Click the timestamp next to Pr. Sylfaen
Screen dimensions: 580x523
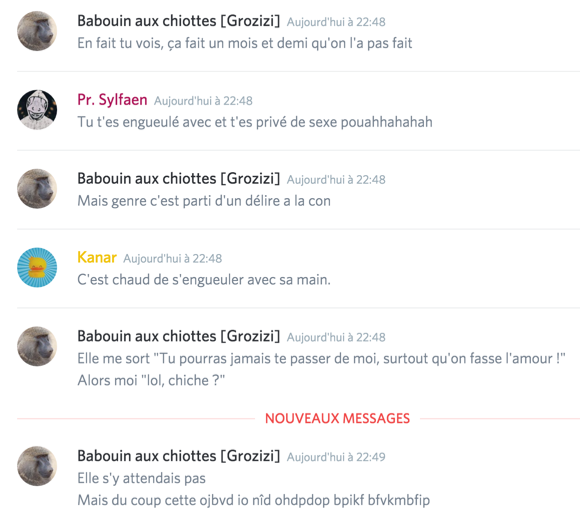pyautogui.click(x=203, y=101)
